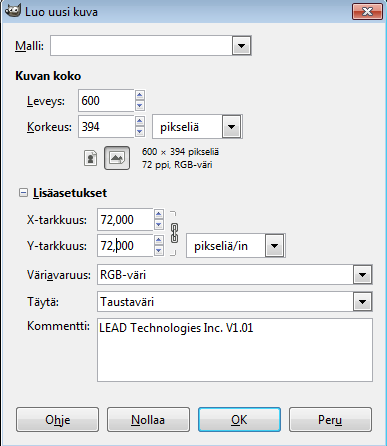The height and width of the screenshot is (446, 387).
Task: Select landscape orientation icon
Action: [117, 158]
